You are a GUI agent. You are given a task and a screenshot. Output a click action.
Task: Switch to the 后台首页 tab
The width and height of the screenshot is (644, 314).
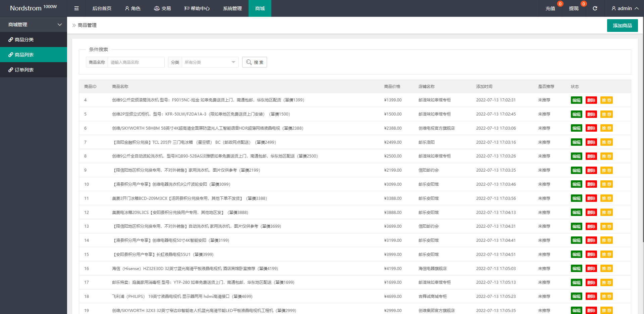(x=102, y=8)
